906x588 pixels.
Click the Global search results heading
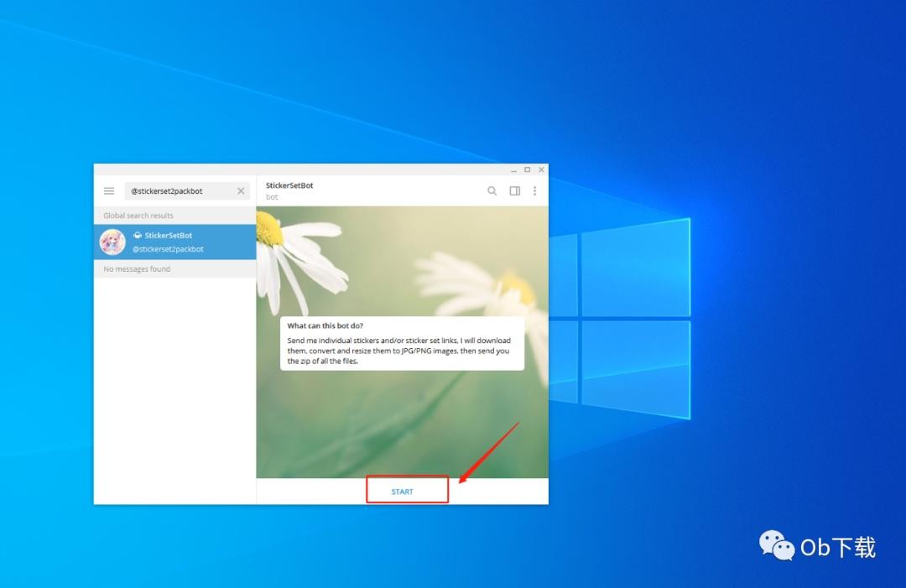pos(138,216)
